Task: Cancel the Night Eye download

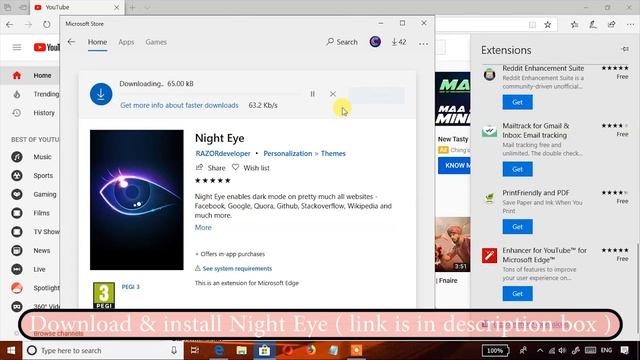Action: point(333,94)
